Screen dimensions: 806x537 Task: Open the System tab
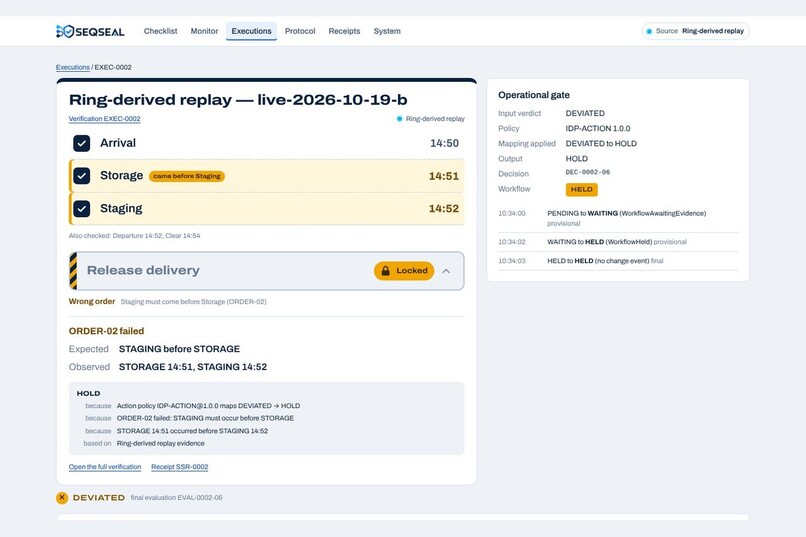(x=387, y=31)
